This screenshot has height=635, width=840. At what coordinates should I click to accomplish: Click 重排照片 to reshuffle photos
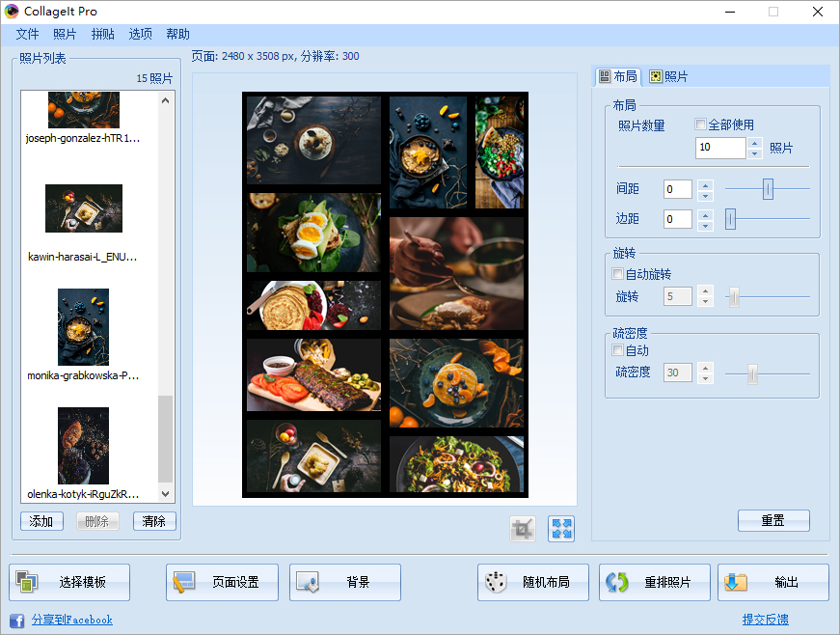[654, 582]
